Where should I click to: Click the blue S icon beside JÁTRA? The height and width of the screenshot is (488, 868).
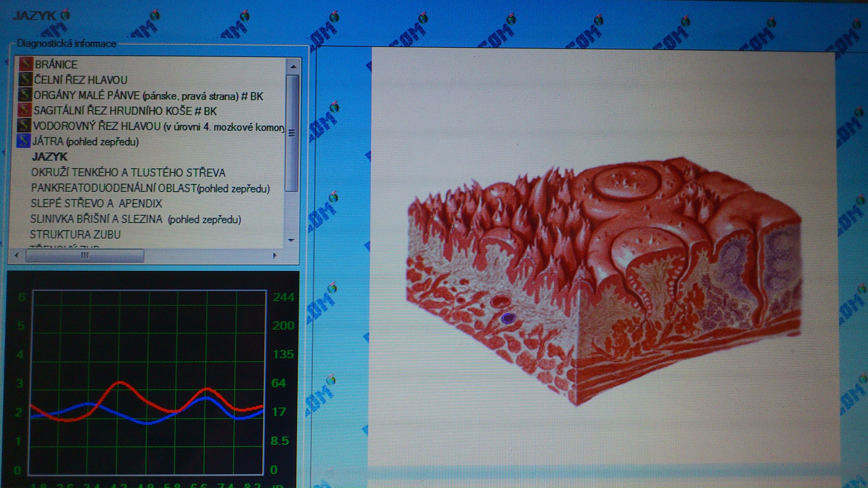[x=23, y=141]
